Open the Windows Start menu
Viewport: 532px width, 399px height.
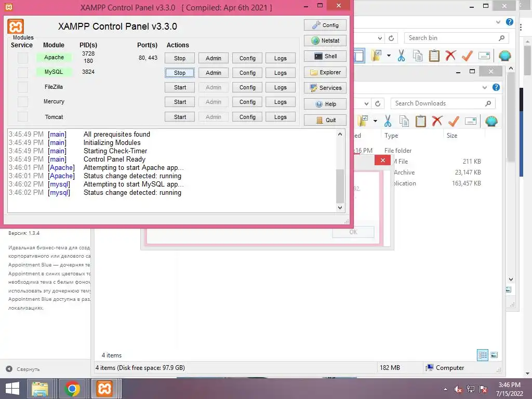(x=12, y=389)
